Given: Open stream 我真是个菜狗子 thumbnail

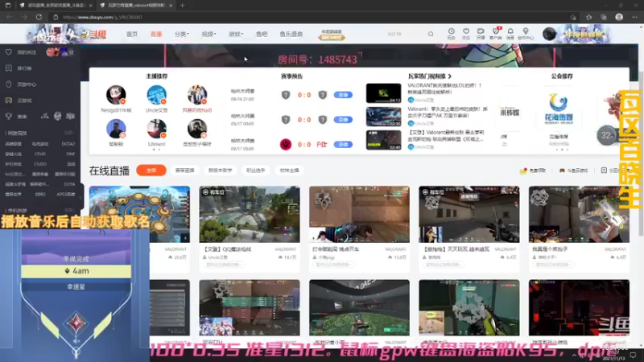Looking at the screenshot, I should point(579,214).
